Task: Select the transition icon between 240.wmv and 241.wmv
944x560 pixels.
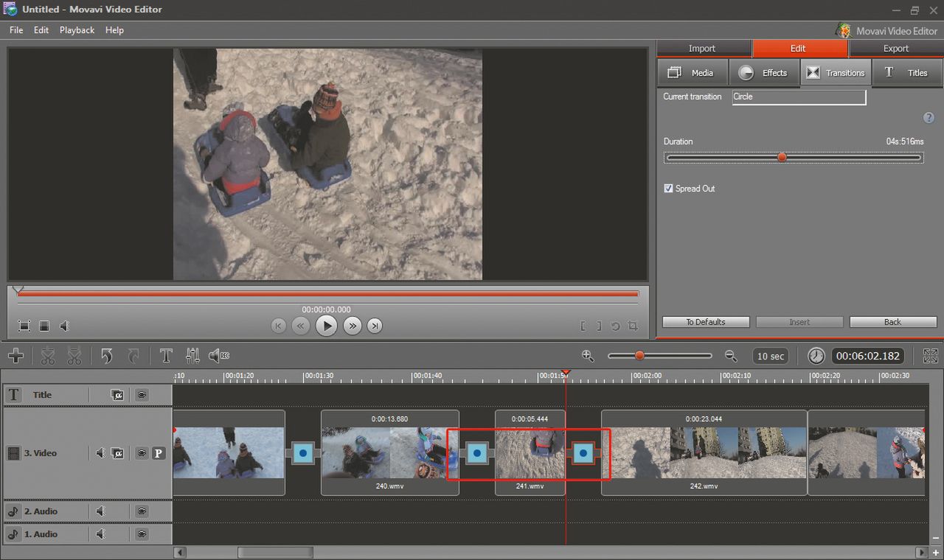Action: pos(476,453)
